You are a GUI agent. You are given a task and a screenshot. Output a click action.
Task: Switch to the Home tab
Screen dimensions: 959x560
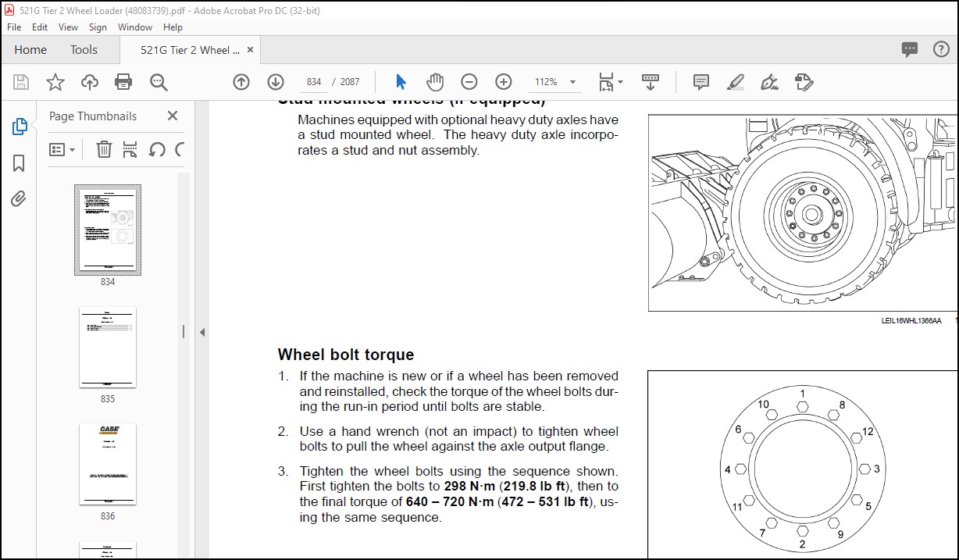30,49
